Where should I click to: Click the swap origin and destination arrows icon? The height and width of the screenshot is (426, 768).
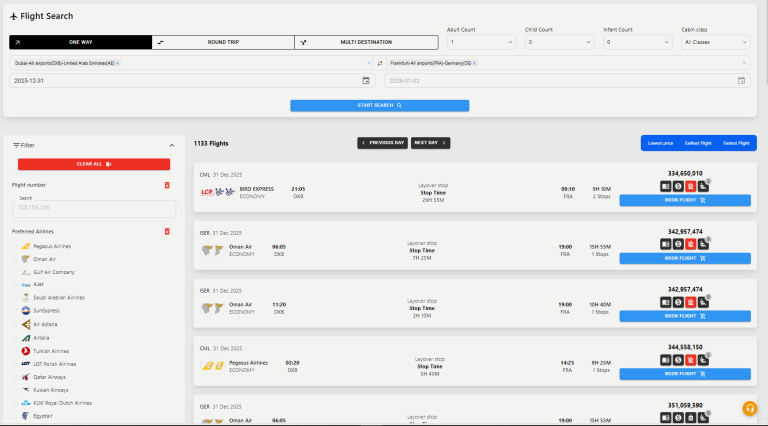point(379,63)
